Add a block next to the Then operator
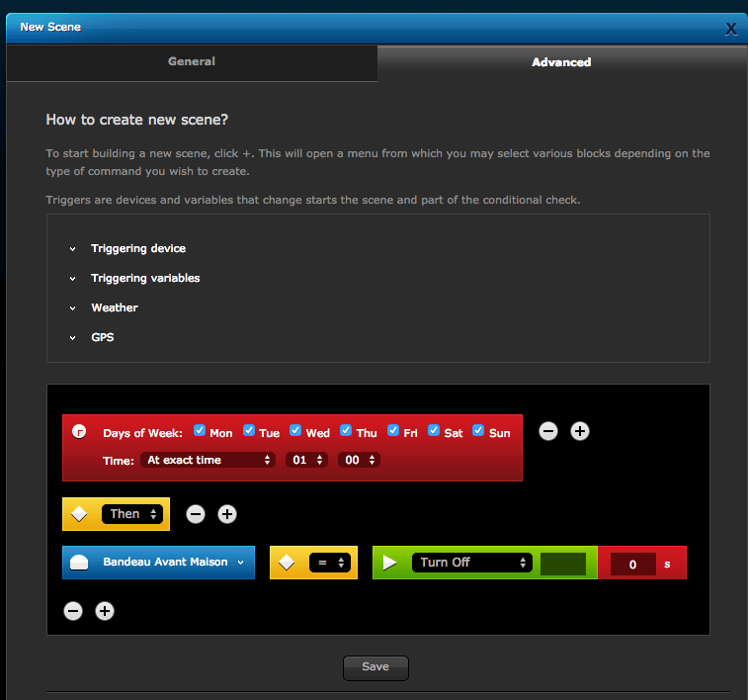Screen dimensions: 748x700 227,514
